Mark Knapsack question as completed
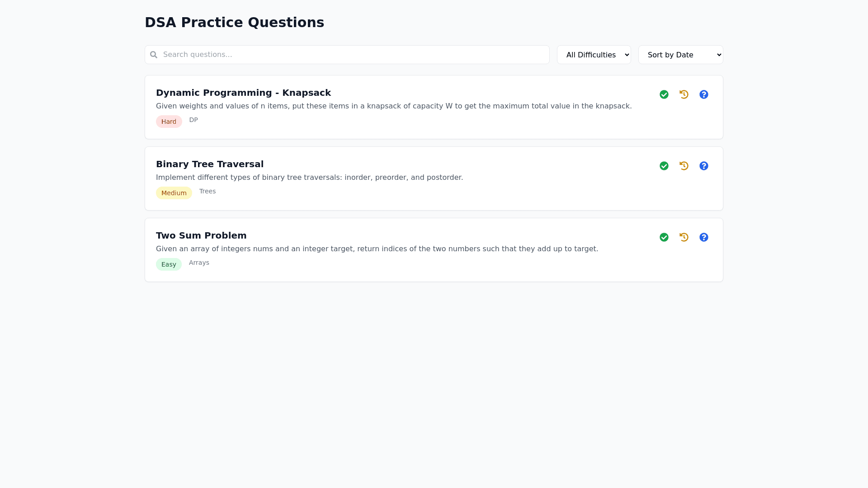Image resolution: width=868 pixels, height=488 pixels. pyautogui.click(x=664, y=94)
